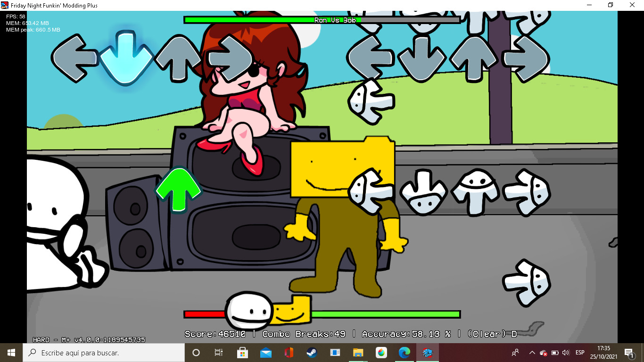Image resolution: width=644 pixels, height=362 pixels.
Task: Click the Steam icon in taskbar
Action: (x=312, y=353)
